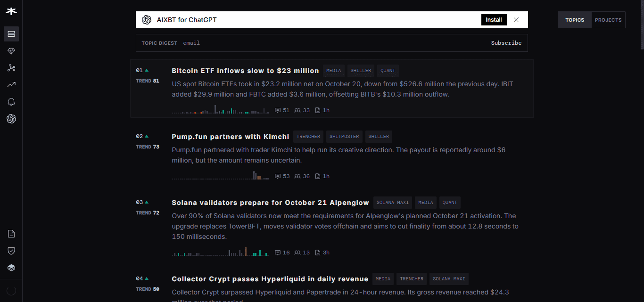Open the notifications bell sidebar icon

click(11, 102)
